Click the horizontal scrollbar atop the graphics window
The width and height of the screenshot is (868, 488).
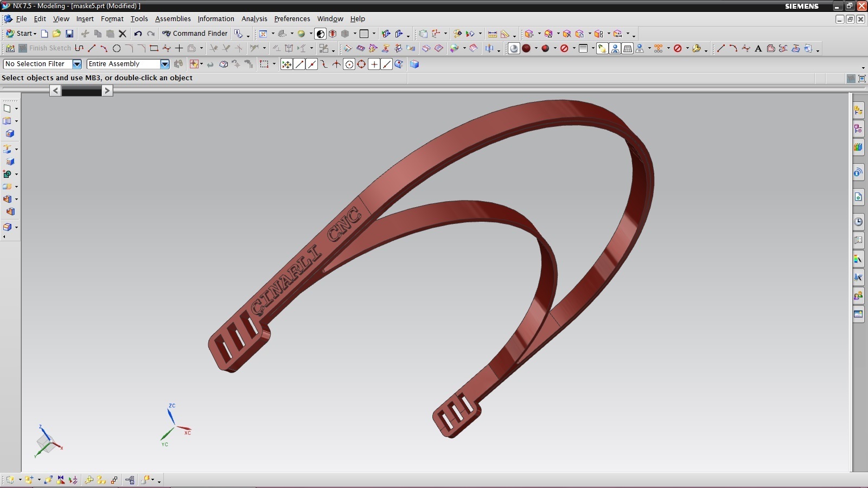tap(80, 91)
